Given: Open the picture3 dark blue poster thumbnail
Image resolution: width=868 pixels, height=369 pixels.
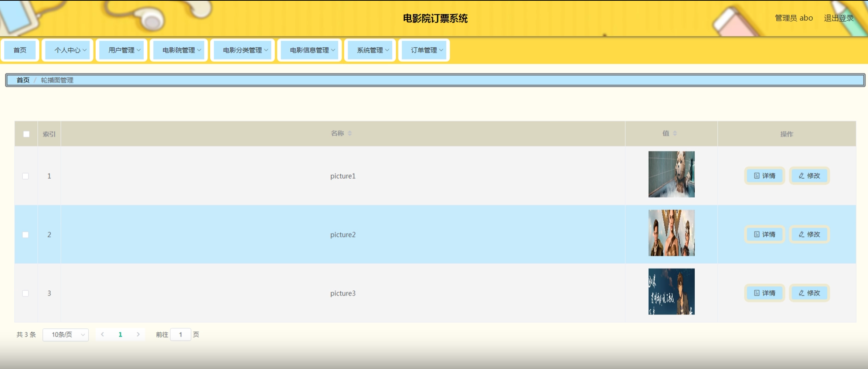Looking at the screenshot, I should coord(671,291).
